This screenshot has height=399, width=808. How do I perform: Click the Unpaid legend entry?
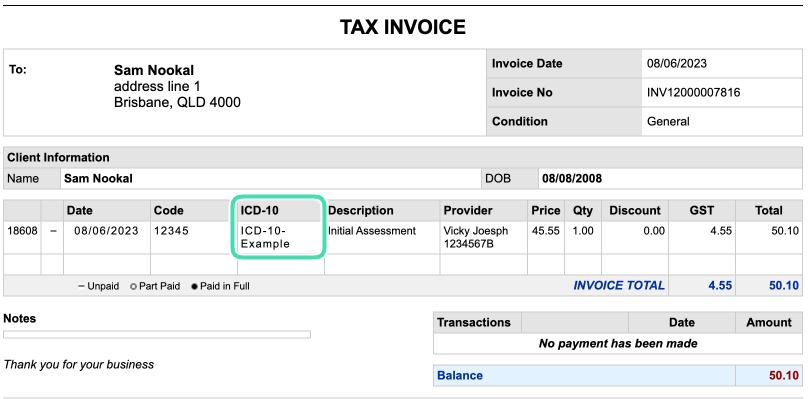[x=98, y=286]
